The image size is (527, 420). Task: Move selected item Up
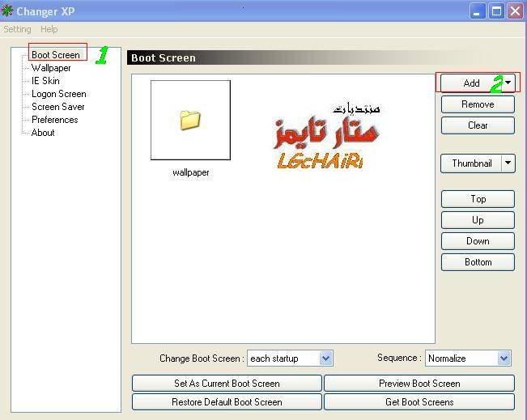pos(478,220)
